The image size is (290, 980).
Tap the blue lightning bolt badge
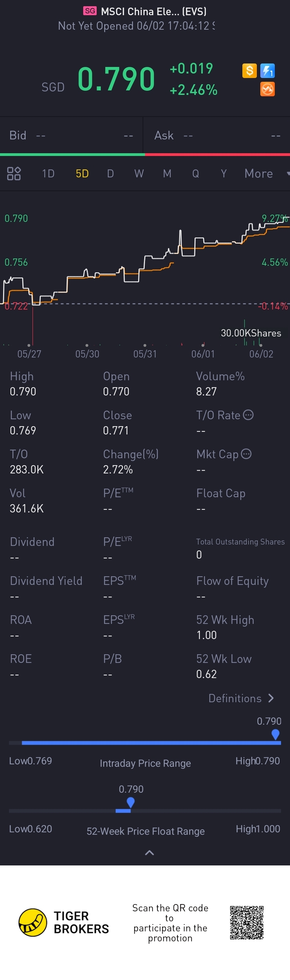268,70
